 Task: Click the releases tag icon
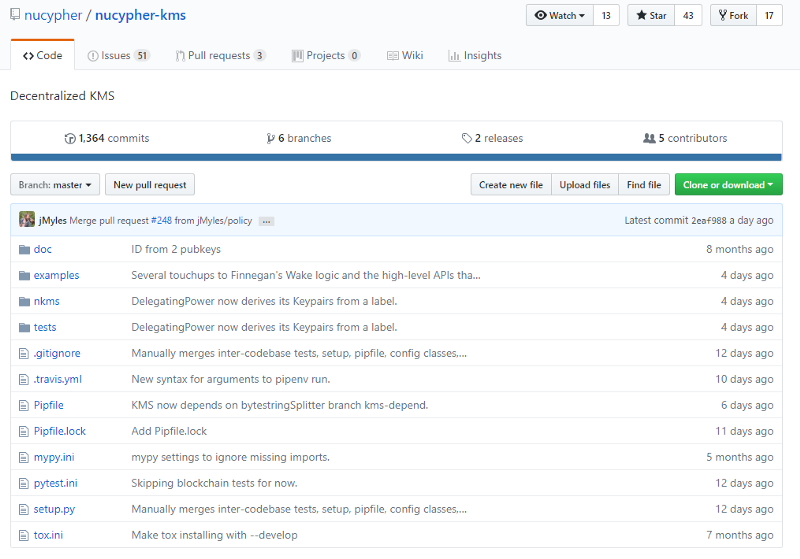[x=466, y=138]
